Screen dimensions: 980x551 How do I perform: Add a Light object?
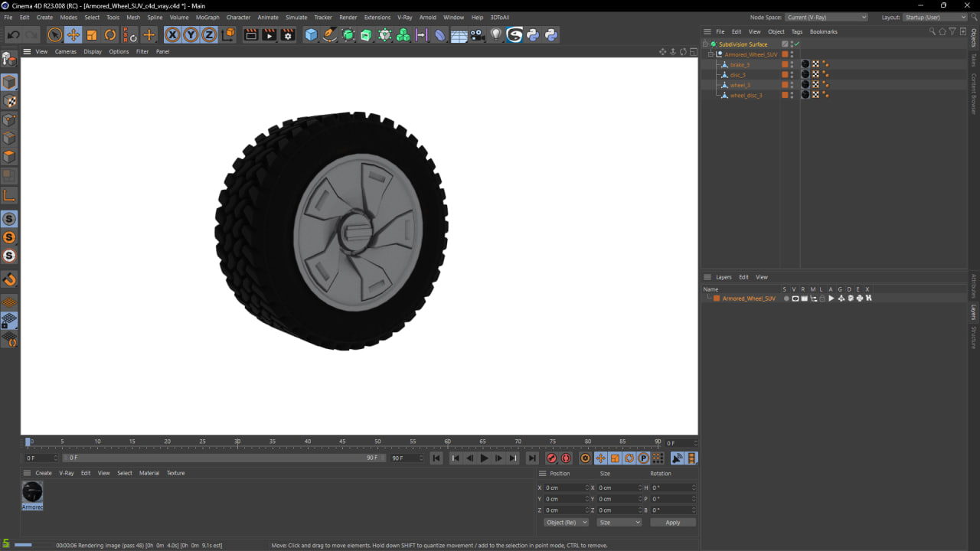click(496, 34)
